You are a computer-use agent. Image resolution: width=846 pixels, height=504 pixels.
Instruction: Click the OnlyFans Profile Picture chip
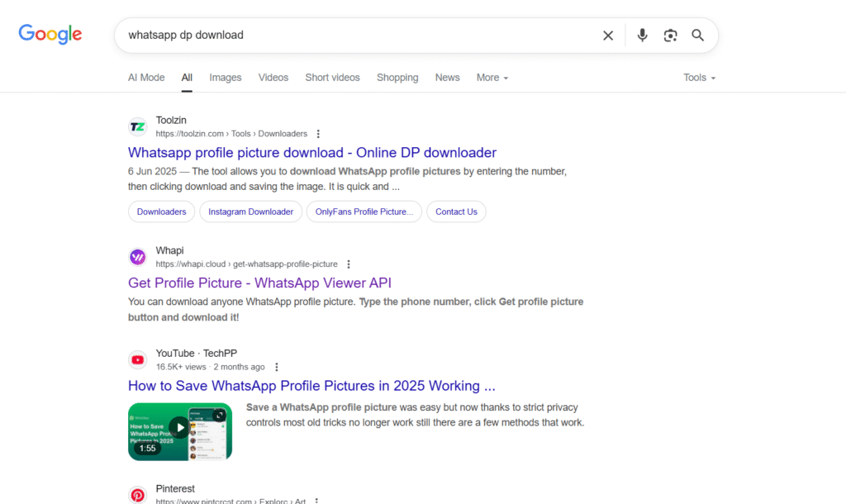point(364,212)
